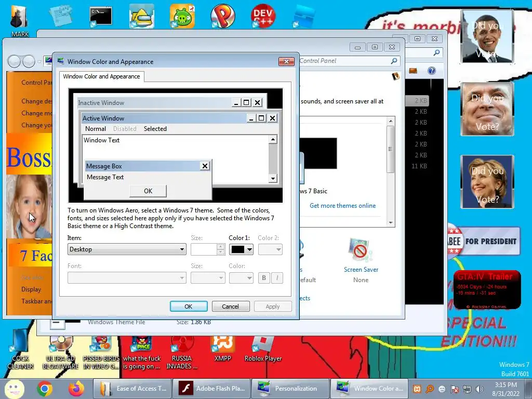
Task: Launch Google Chrome from the taskbar
Action: (45, 389)
